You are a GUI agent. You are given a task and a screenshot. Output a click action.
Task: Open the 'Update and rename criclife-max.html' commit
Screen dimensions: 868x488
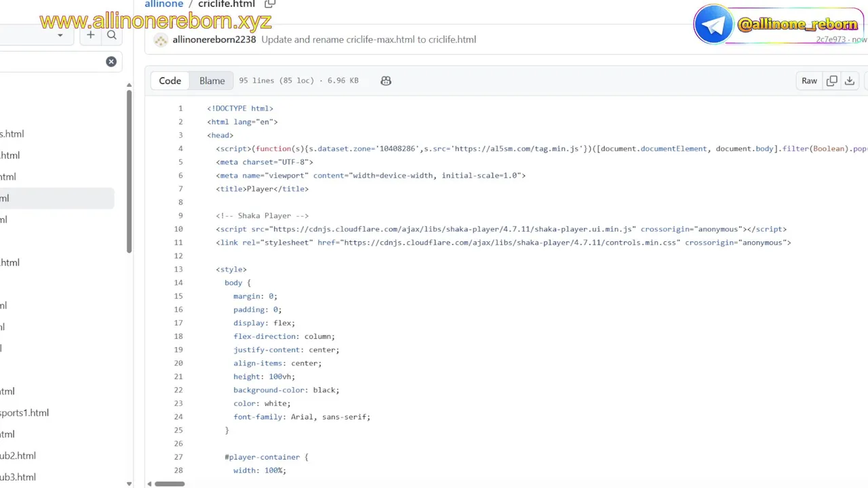[x=369, y=39]
